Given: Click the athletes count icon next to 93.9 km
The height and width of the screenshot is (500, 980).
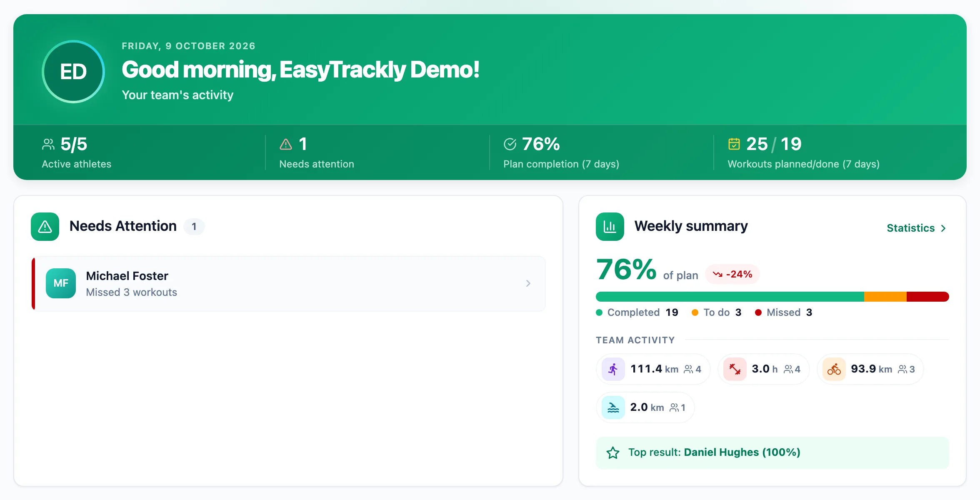Looking at the screenshot, I should pyautogui.click(x=902, y=369).
